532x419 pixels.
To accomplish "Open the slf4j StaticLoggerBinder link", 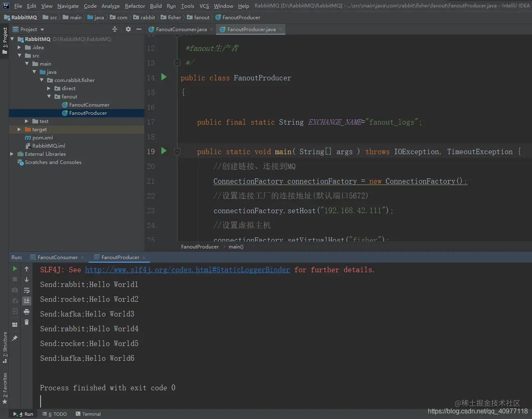I will 187,270.
